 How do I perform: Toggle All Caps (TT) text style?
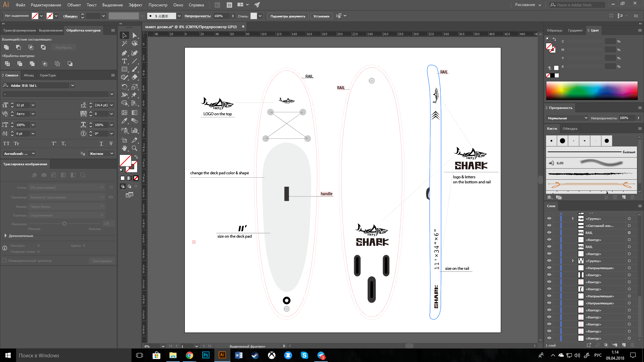pos(6,143)
